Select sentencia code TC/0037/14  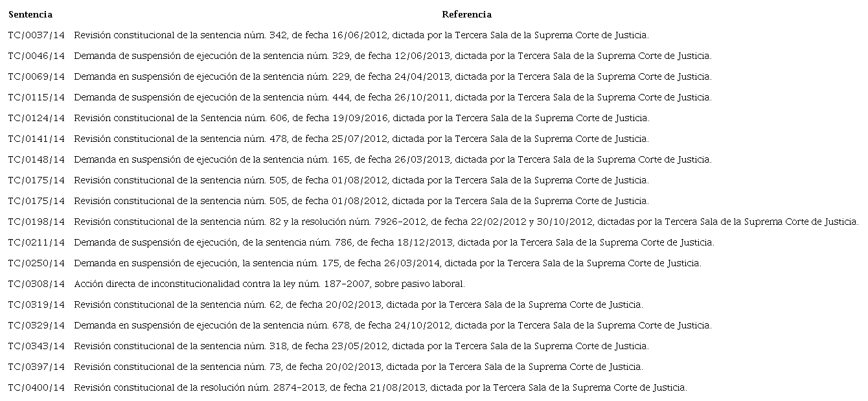click(37, 35)
